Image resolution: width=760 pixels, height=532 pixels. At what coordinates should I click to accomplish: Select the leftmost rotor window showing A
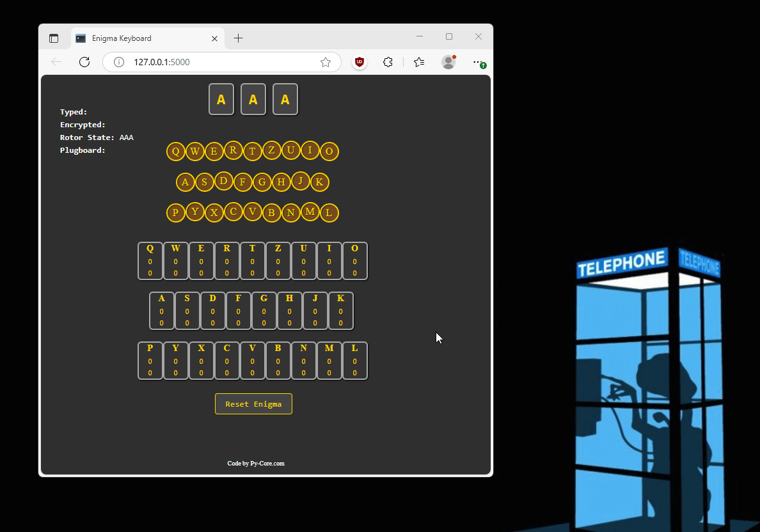(x=221, y=99)
